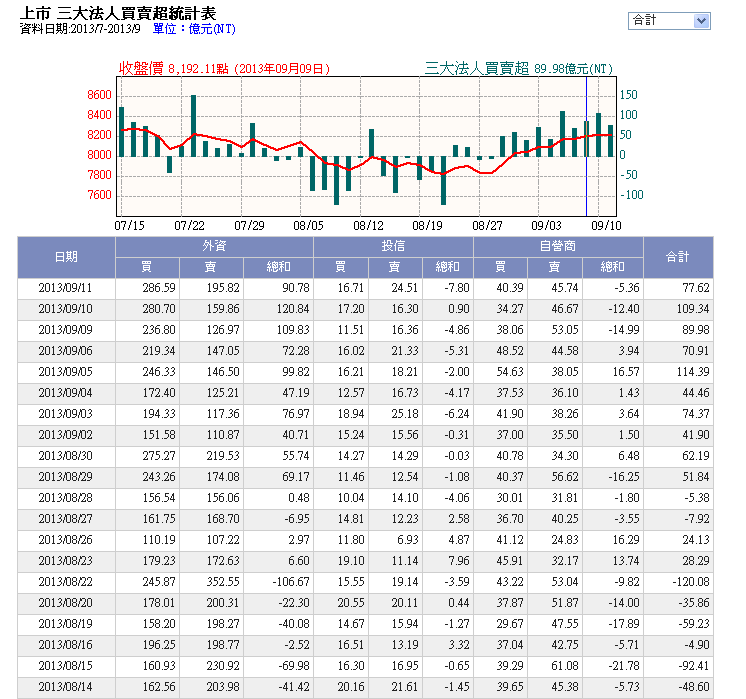This screenshot has height=699, width=746.
Task: Open the 合計 dropdown selector
Action: click(x=669, y=21)
